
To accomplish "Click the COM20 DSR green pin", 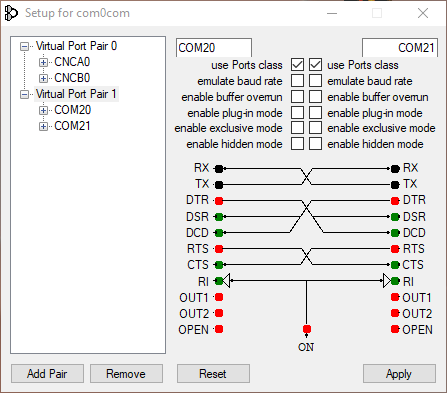I will click(219, 217).
